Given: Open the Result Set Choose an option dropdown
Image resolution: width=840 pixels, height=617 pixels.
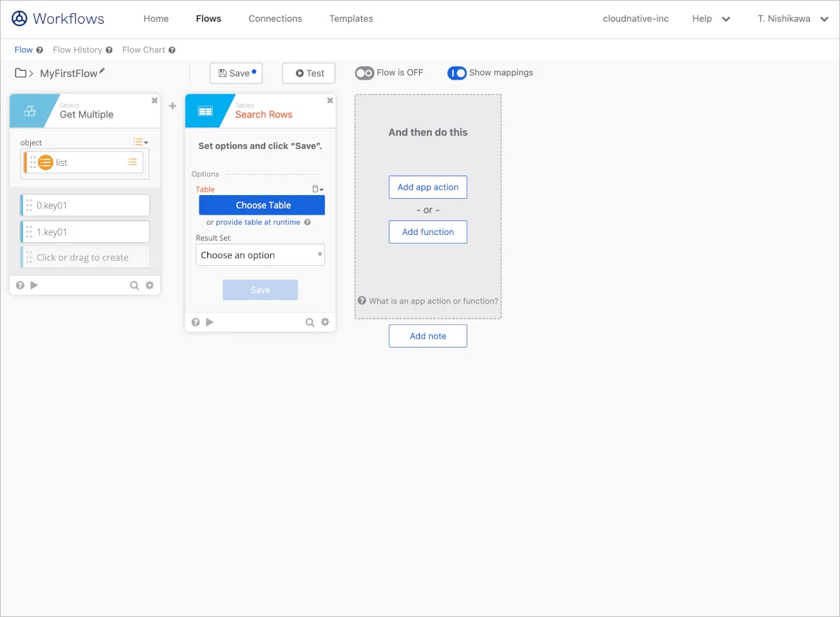Looking at the screenshot, I should tap(260, 255).
